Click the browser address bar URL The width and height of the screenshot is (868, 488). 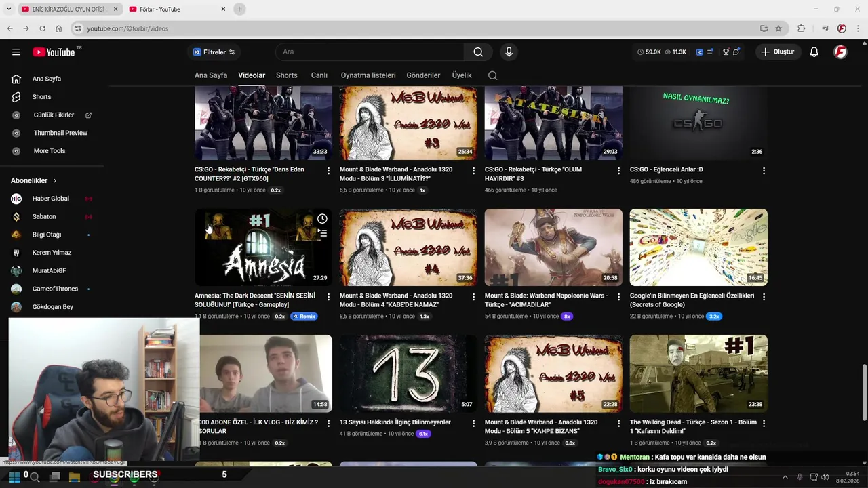(127, 28)
